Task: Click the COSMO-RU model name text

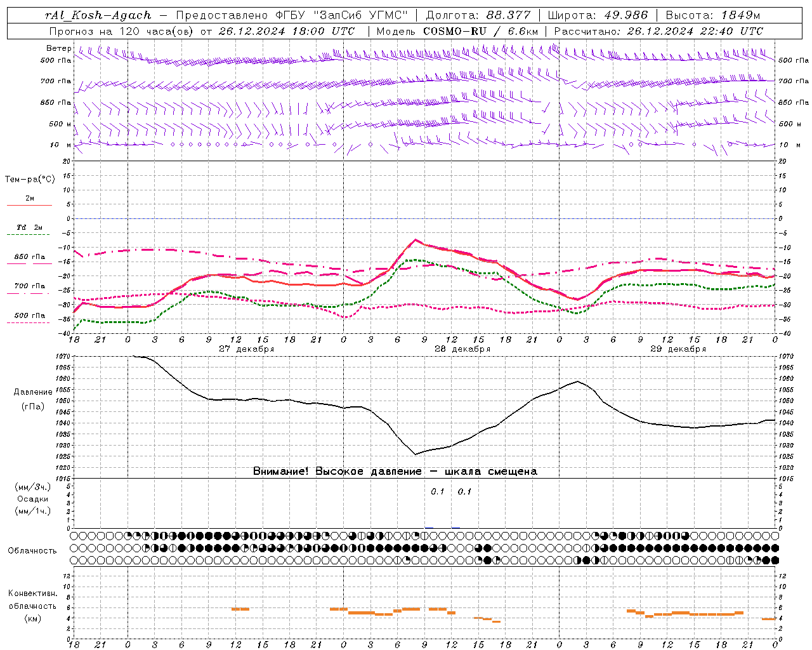Action: tap(450, 31)
